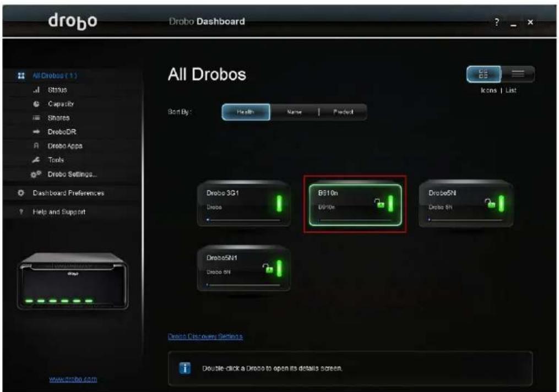Click the All Drobos grid icon in sidebar
Screen dimensions: 559x392
tap(21, 75)
